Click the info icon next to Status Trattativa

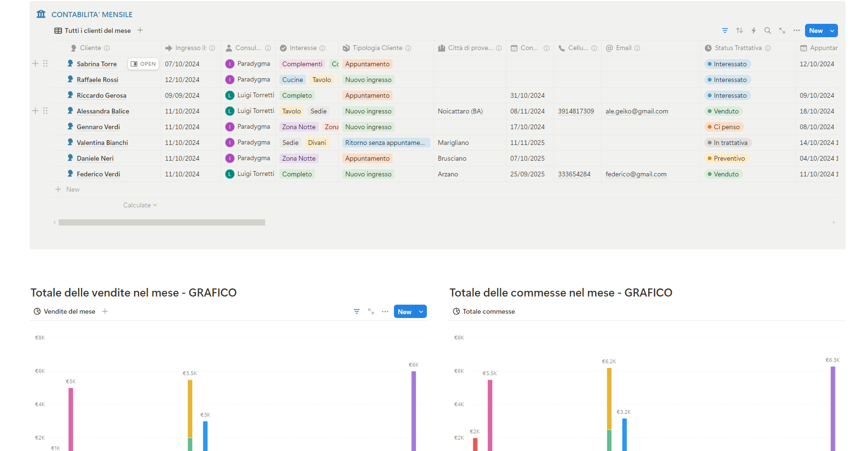[x=768, y=48]
